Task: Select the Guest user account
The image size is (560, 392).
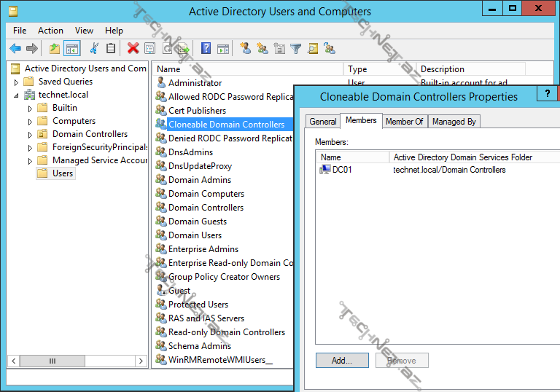Action: click(x=174, y=291)
